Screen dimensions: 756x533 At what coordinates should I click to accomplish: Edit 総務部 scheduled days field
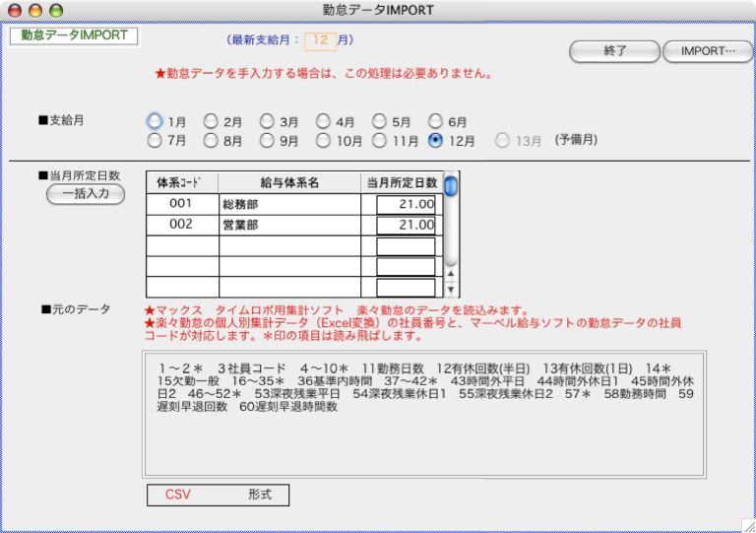coord(405,204)
